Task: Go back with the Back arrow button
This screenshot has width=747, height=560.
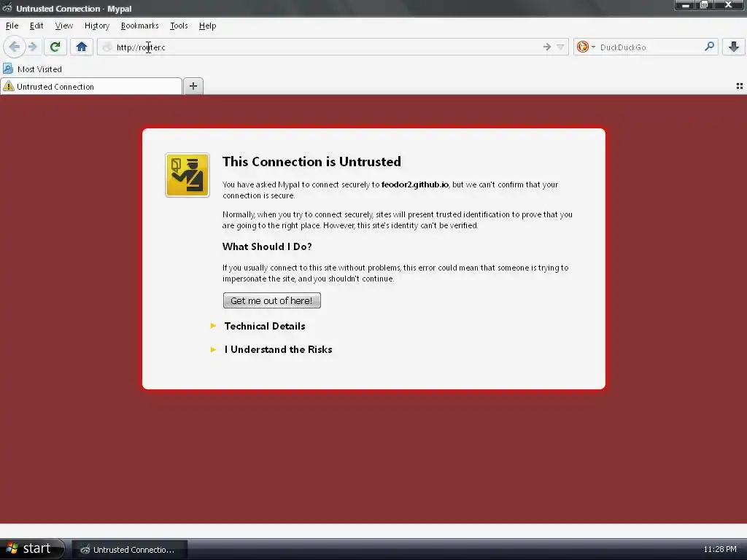Action: point(15,47)
